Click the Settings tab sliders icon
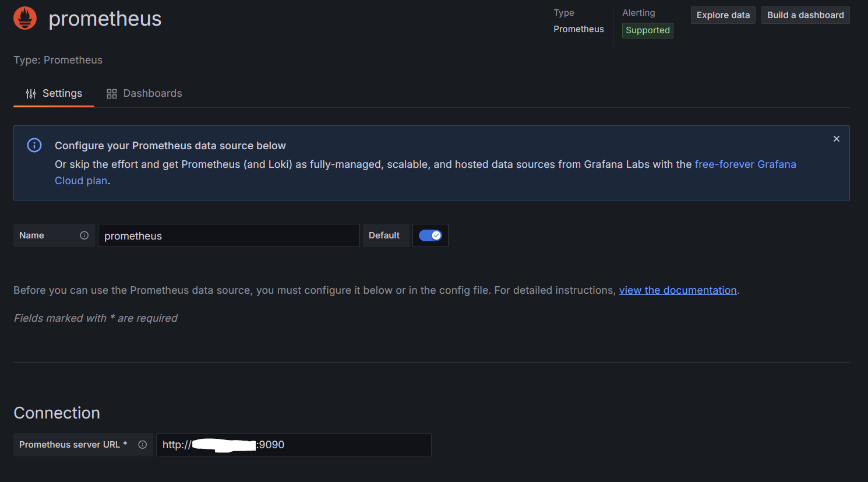Viewport: 868px width, 482px height. pyautogui.click(x=31, y=94)
